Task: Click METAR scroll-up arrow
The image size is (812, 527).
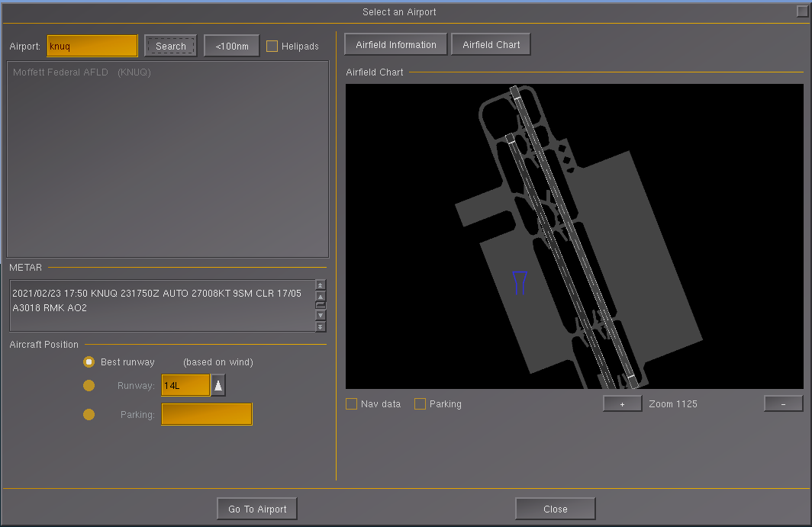Action: (321, 297)
